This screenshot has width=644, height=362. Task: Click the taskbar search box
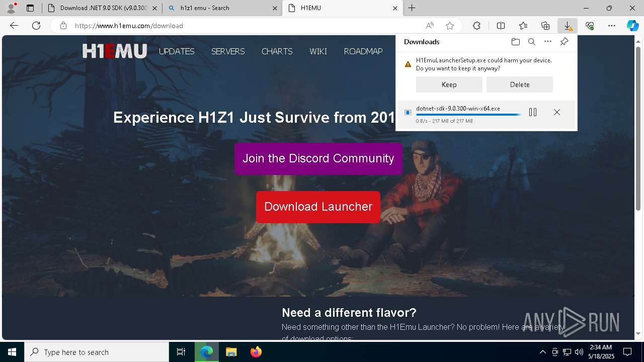97,352
